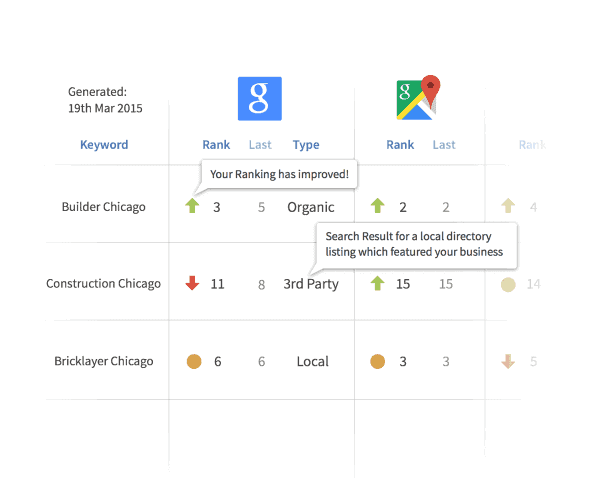Click the Google Maps pin logo icon
The width and height of the screenshot is (600, 500).
pos(418,98)
